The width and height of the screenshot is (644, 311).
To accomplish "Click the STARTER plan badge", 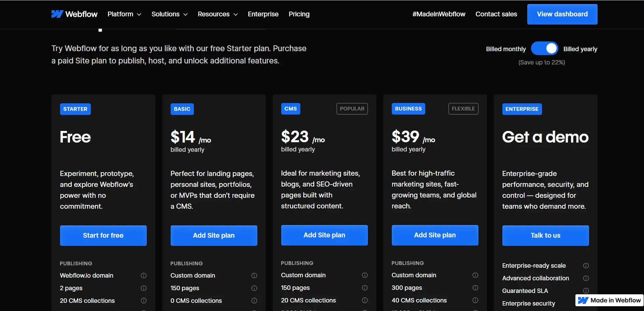I will [75, 109].
